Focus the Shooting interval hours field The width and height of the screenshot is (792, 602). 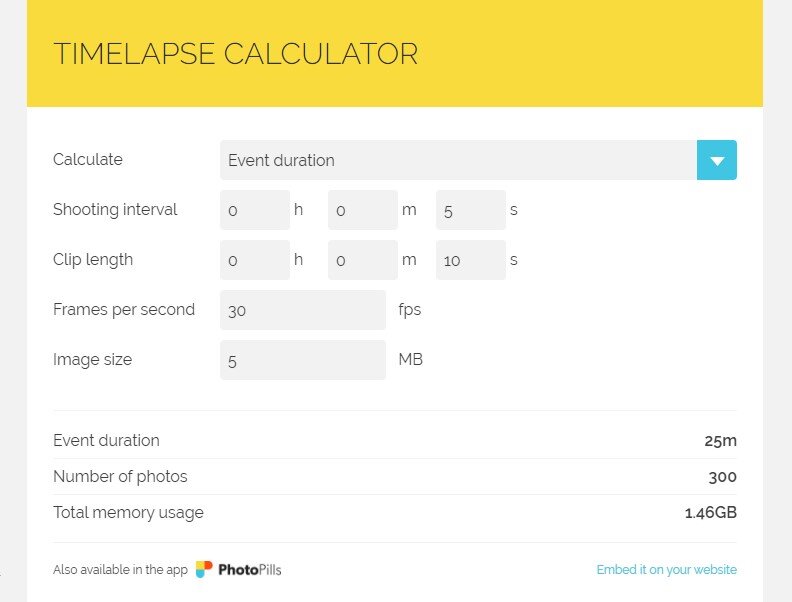[254, 210]
